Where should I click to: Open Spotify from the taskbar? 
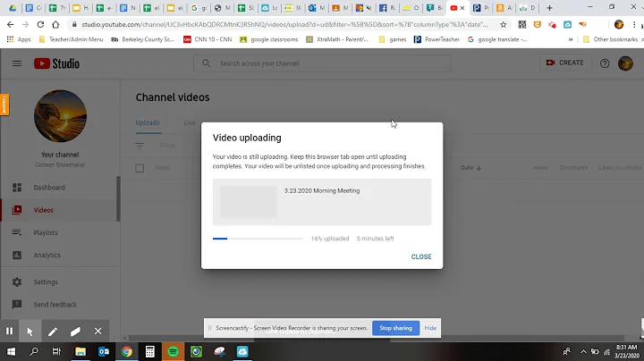173,351
